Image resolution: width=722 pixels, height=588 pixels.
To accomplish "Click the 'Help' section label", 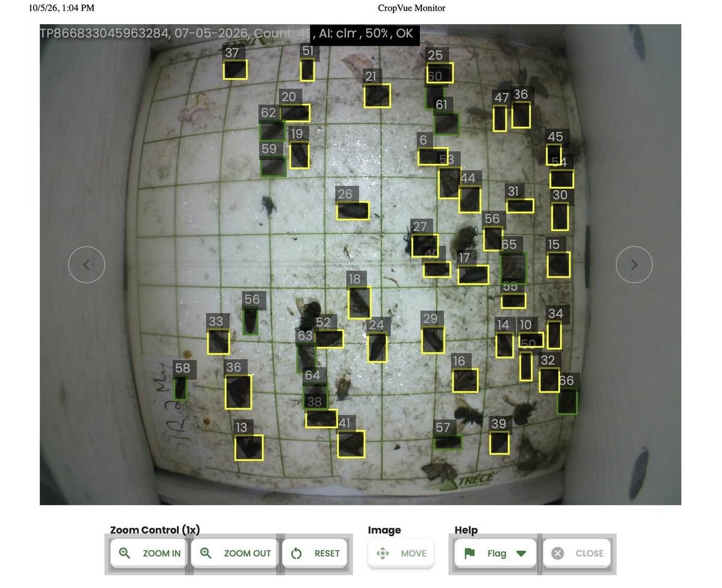I will pyautogui.click(x=466, y=530).
